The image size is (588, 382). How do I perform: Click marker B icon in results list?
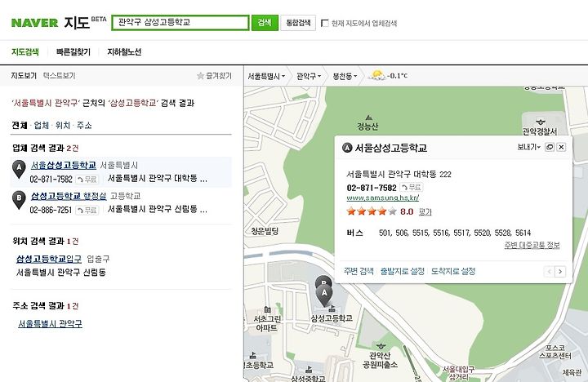19,199
